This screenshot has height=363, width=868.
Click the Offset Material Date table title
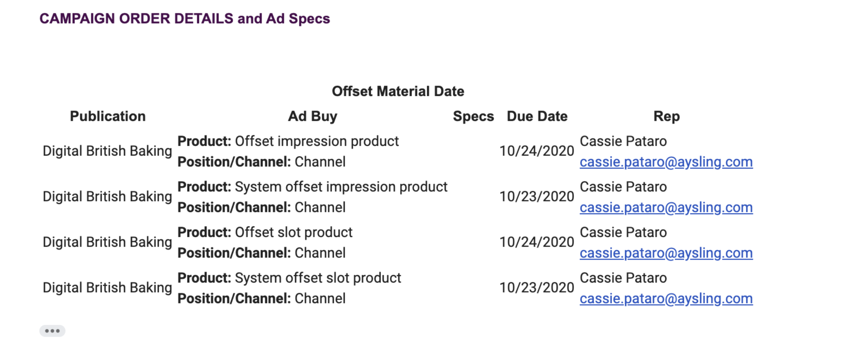(x=398, y=91)
